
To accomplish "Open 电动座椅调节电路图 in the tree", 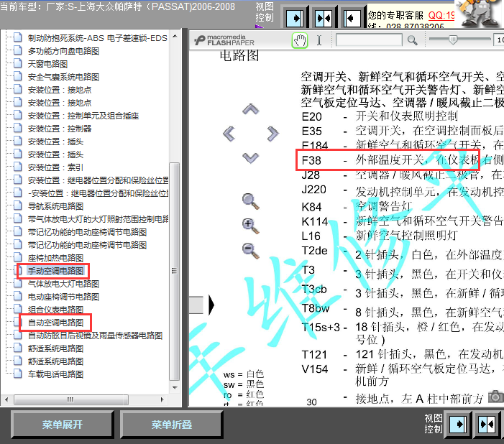I will 63,297.
